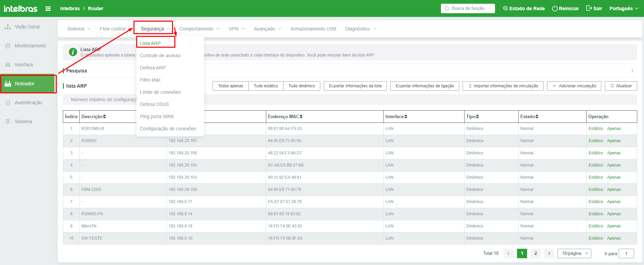Screen dimensions: 644x265
Task: Click Exportar informações de ligação
Action: pyautogui.click(x=425, y=86)
